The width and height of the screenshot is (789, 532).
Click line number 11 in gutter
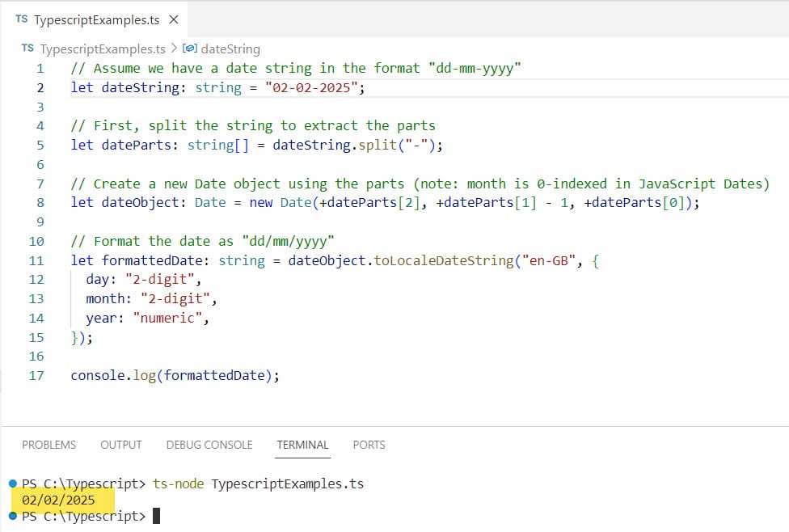tap(36, 260)
